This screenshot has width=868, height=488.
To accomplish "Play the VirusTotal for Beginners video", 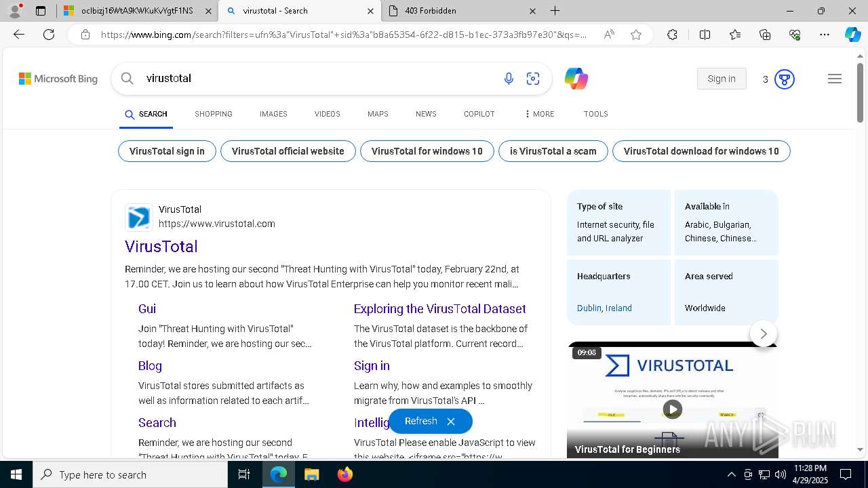I will click(x=672, y=409).
